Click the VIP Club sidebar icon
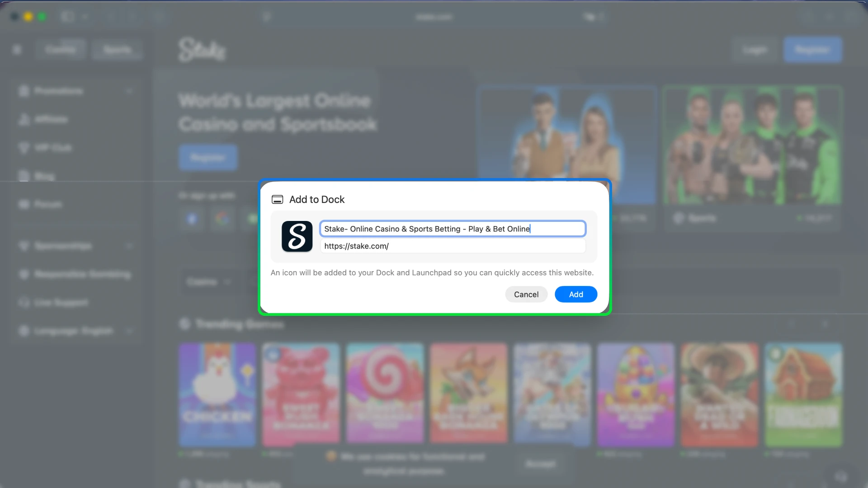The height and width of the screenshot is (488, 868). [24, 147]
